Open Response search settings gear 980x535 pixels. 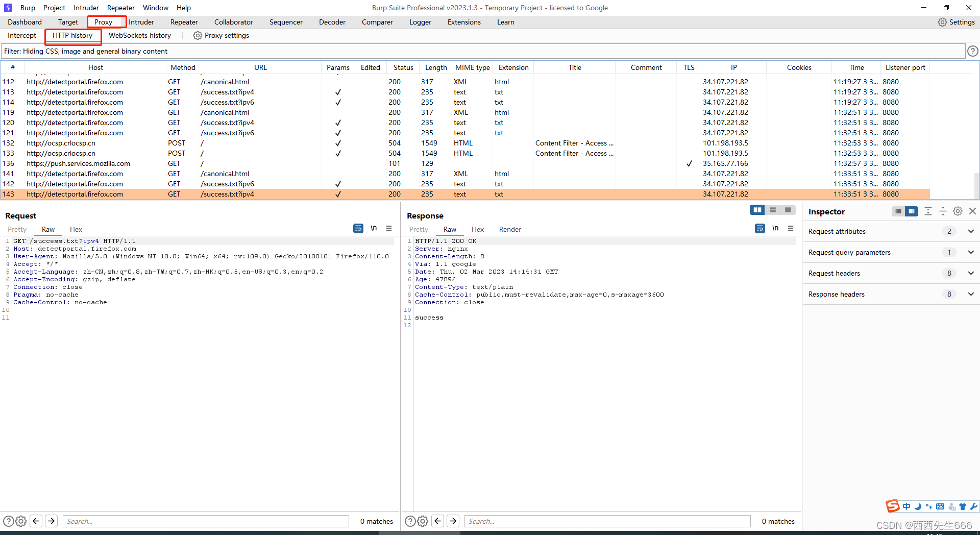point(423,521)
